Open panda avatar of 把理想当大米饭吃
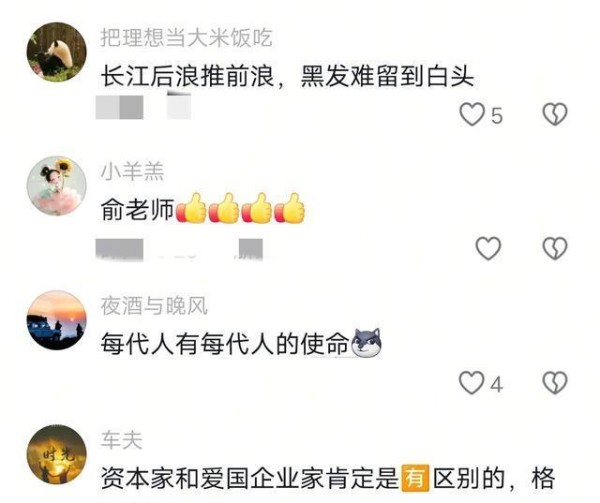The width and height of the screenshot is (600, 503). 57,52
